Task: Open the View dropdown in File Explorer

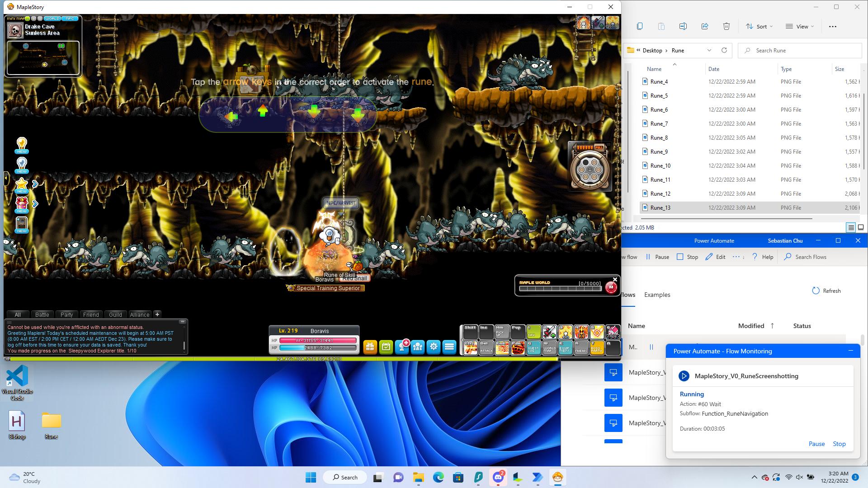Action: [x=799, y=26]
